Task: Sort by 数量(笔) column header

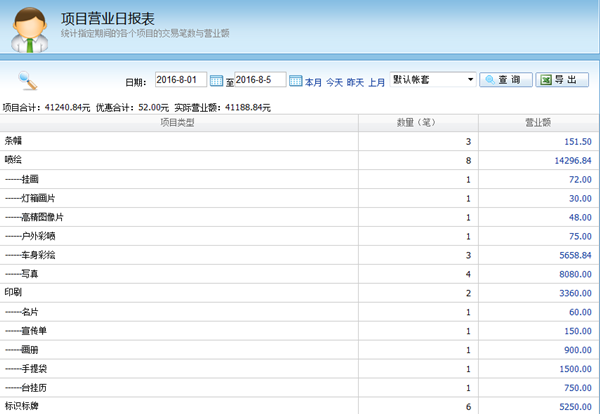Action: [x=418, y=123]
